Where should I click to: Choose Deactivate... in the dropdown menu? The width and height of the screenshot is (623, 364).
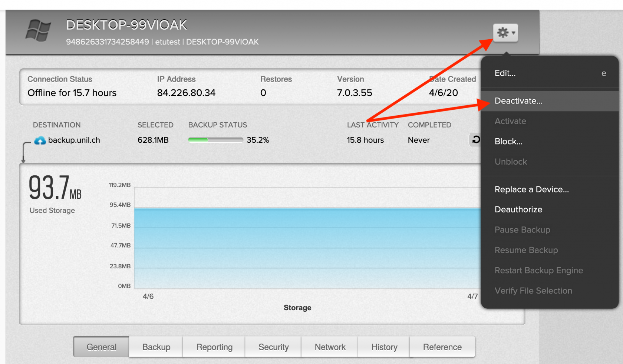click(518, 101)
